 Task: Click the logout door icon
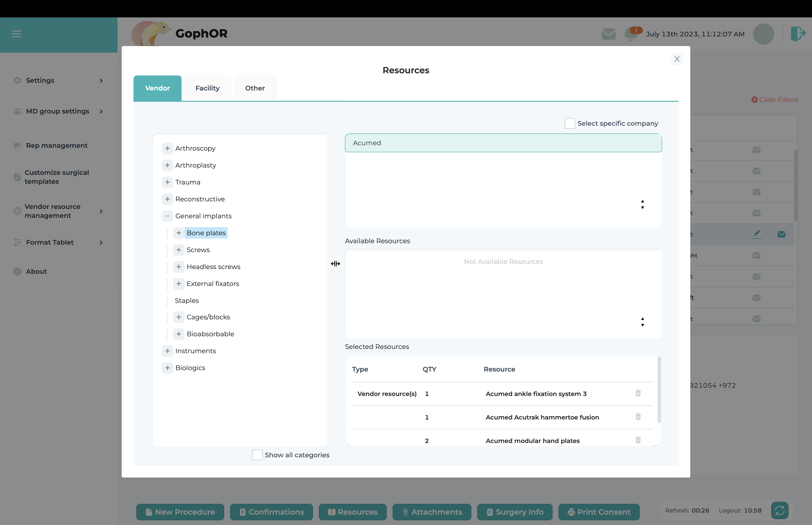798,34
